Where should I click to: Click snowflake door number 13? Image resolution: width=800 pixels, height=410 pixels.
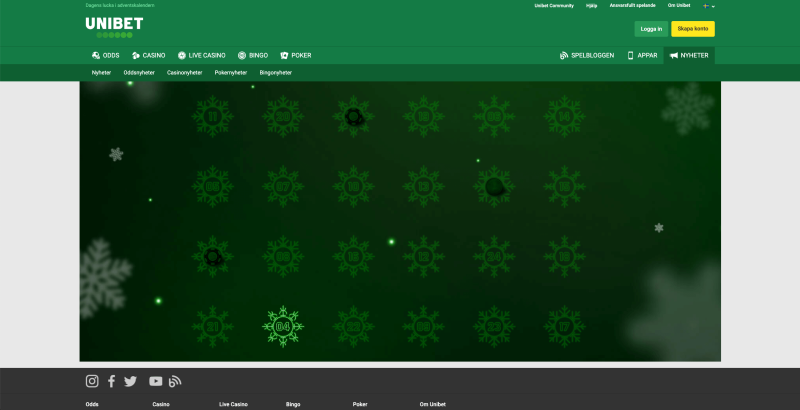[423, 186]
